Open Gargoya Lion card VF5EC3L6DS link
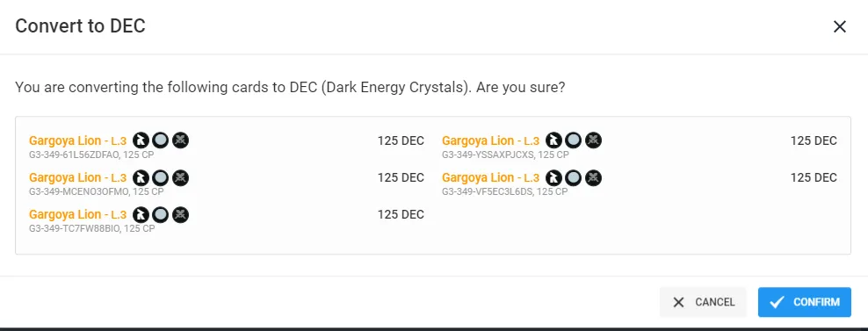This screenshot has width=868, height=331. coord(491,177)
